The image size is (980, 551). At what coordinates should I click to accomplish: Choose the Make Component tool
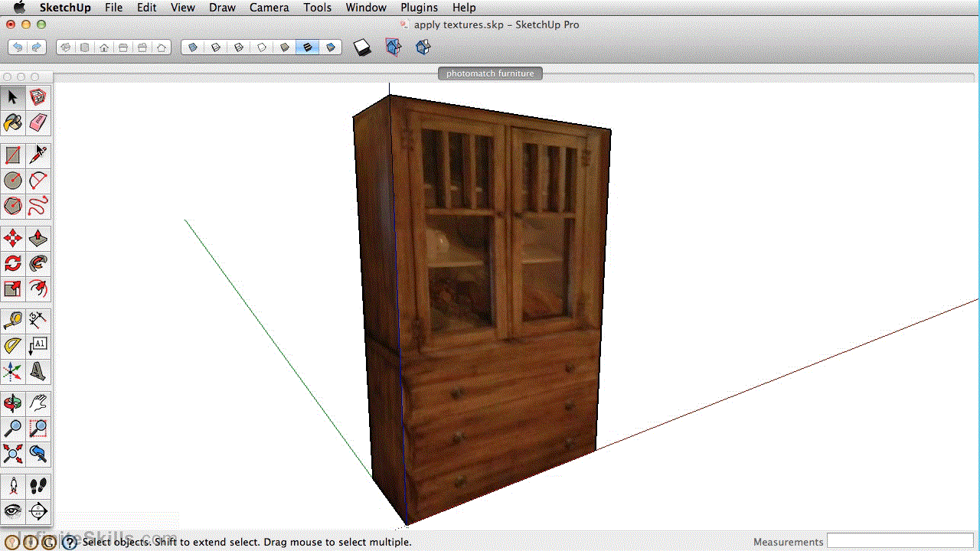coord(38,97)
